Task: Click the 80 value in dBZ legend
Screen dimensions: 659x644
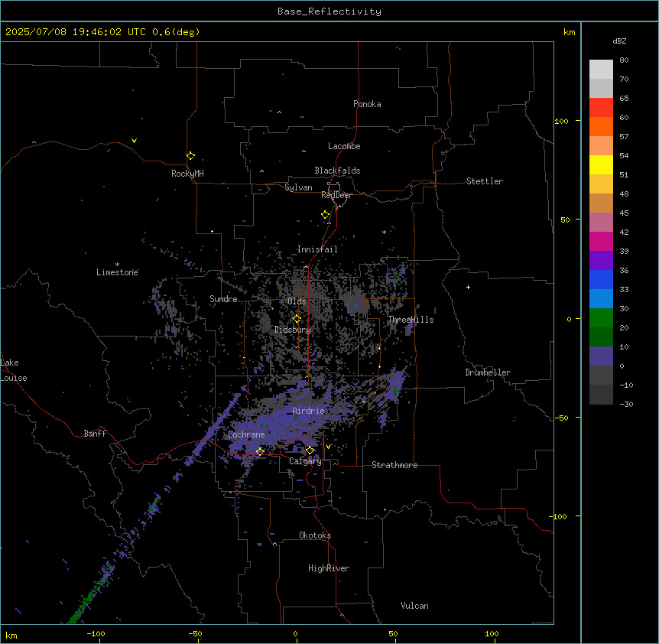Action: click(624, 60)
